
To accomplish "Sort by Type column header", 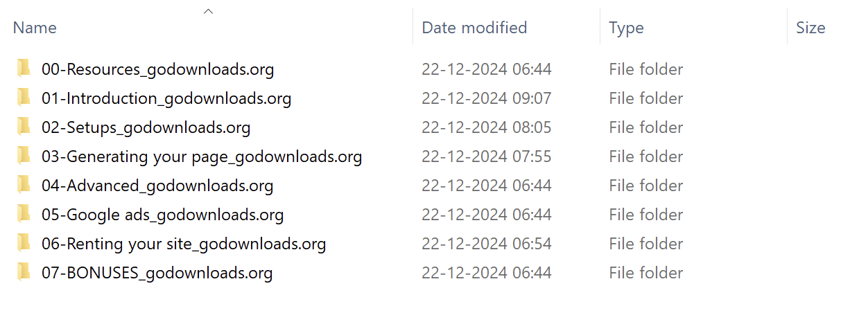I will point(626,28).
